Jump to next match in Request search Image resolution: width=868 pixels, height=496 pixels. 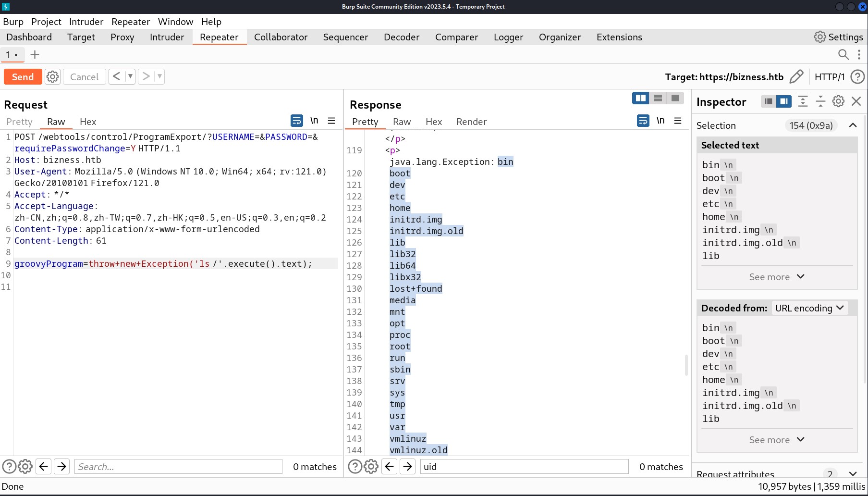tap(61, 467)
